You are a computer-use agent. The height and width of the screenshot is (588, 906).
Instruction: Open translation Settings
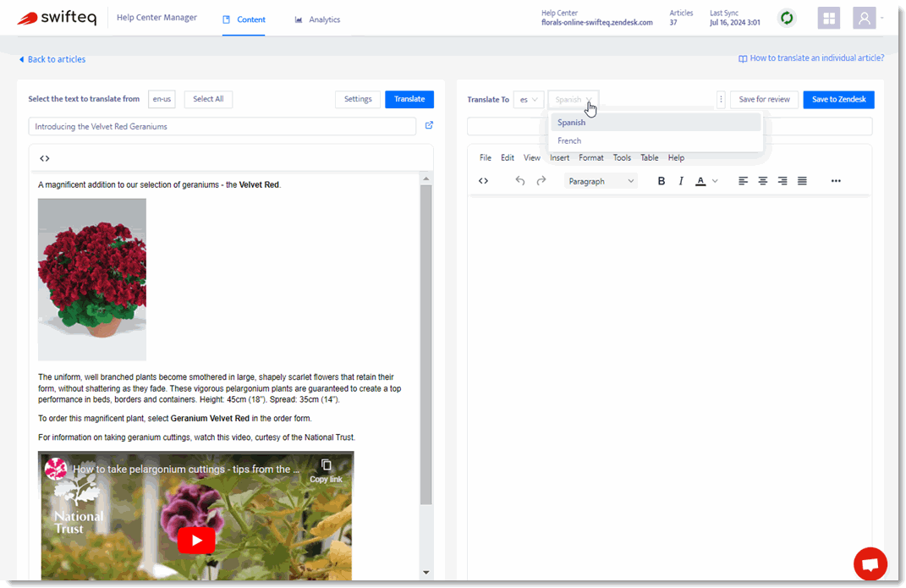click(358, 99)
